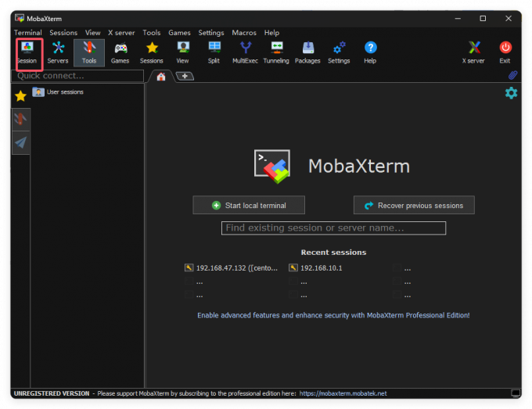Screen dimensions: 532x409
Task: Open the View menu
Action: [x=92, y=33]
